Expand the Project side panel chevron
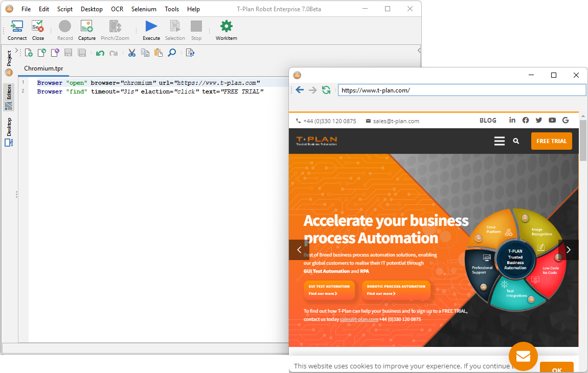The image size is (588, 373). [x=16, y=50]
